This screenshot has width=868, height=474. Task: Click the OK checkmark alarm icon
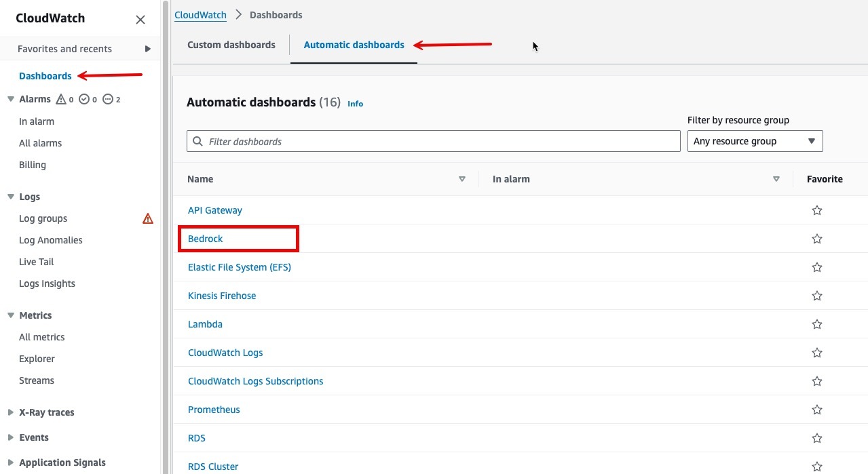click(84, 99)
